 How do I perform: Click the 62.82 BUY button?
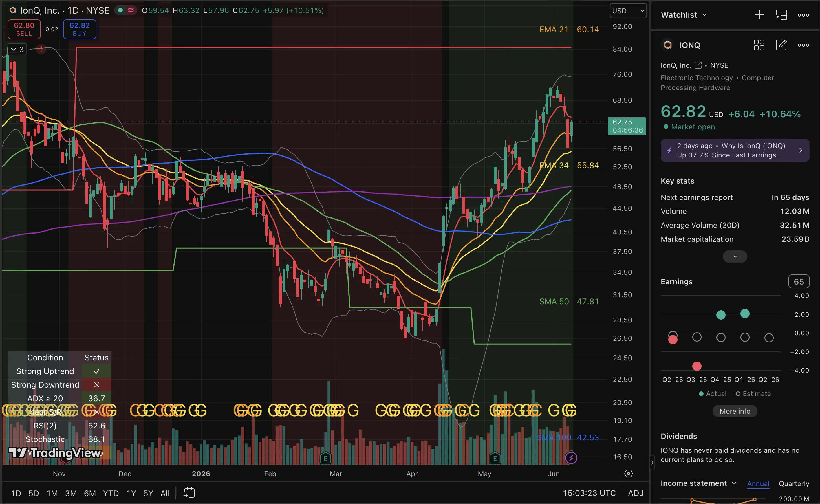coord(80,29)
